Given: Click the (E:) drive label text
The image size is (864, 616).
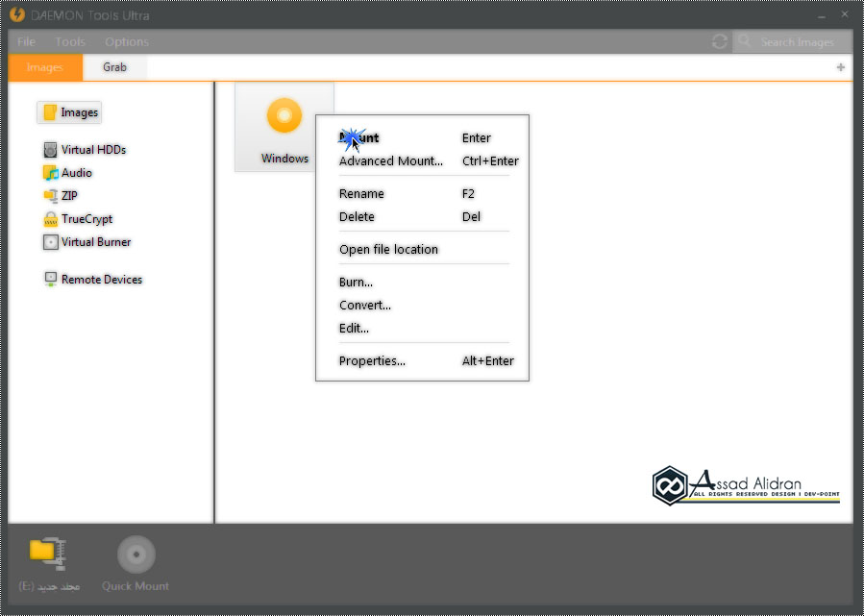Looking at the screenshot, I should click(49, 586).
